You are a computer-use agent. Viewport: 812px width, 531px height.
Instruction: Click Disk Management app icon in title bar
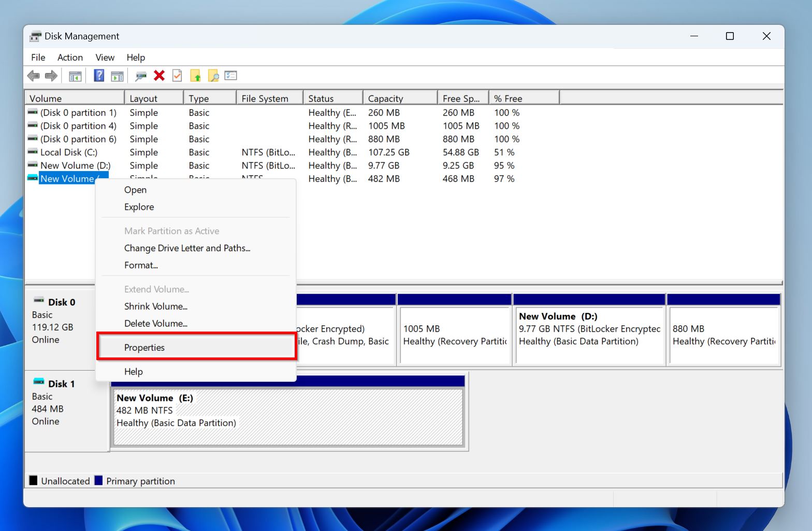(35, 36)
